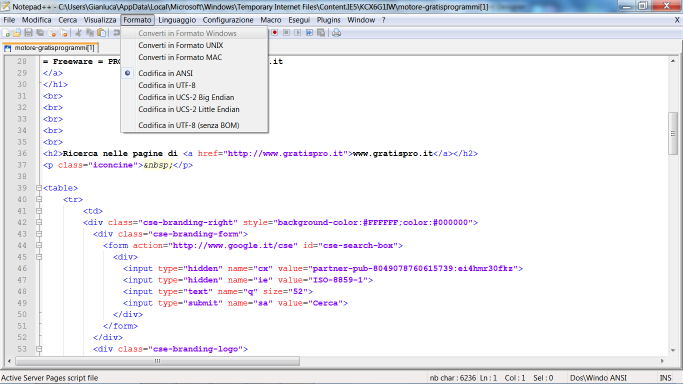Click the red Start Recording macro icon
This screenshot has width=683, height=384.
(274, 33)
